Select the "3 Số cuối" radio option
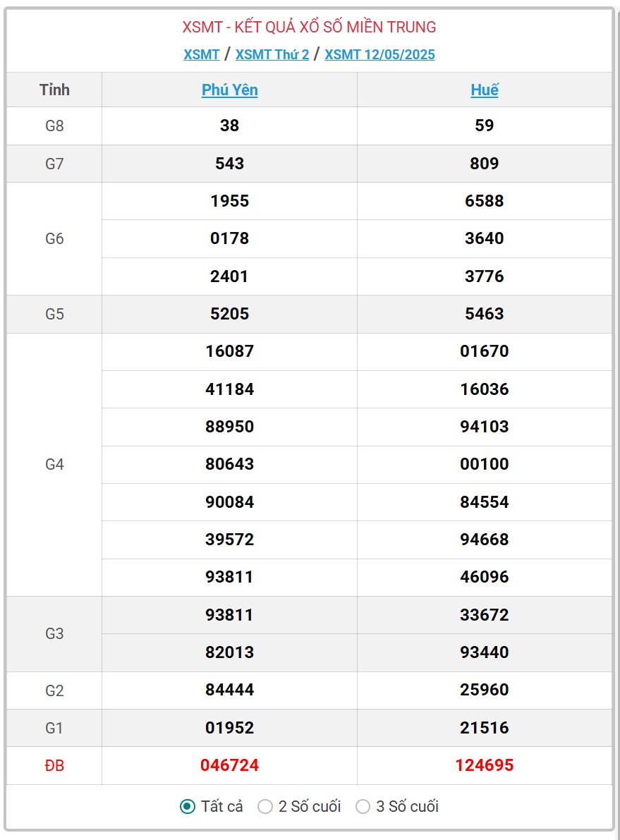This screenshot has height=840, width=620. 363,806
